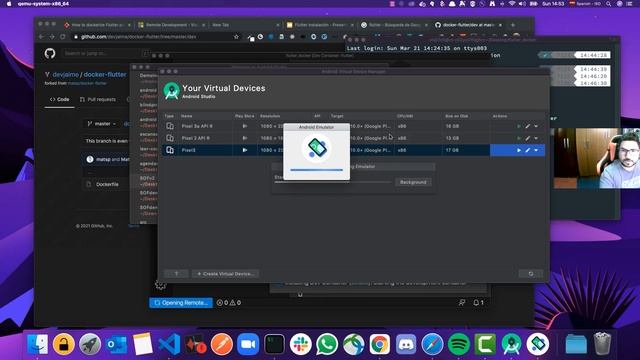Open actions dropdown for Pixel 2 API R
This screenshot has height=360, width=640.
tap(536, 138)
